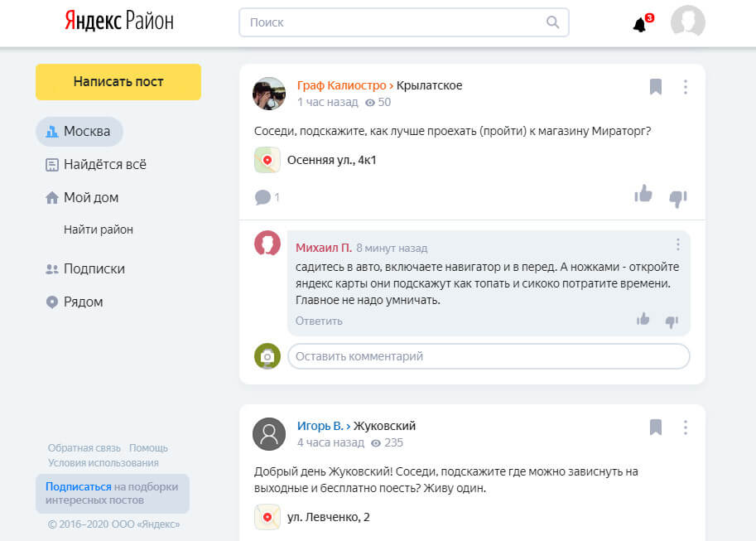Open the Яндекс Район logo home link
Viewport: 756px width, 541px height.
click(119, 22)
